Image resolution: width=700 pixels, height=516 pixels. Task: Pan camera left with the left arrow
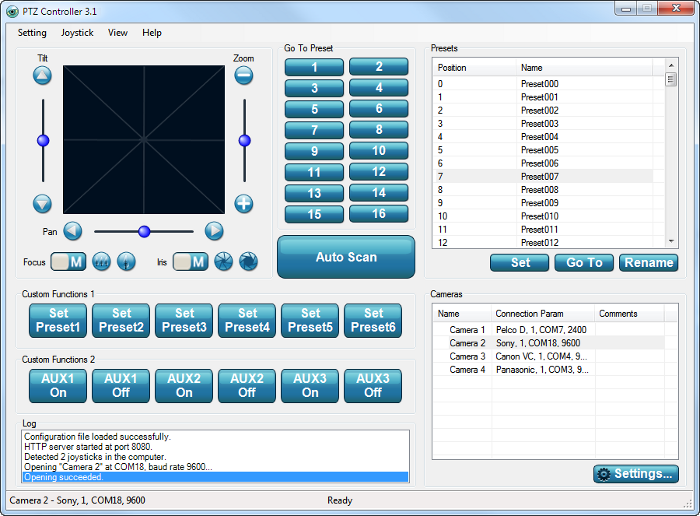pyautogui.click(x=73, y=231)
